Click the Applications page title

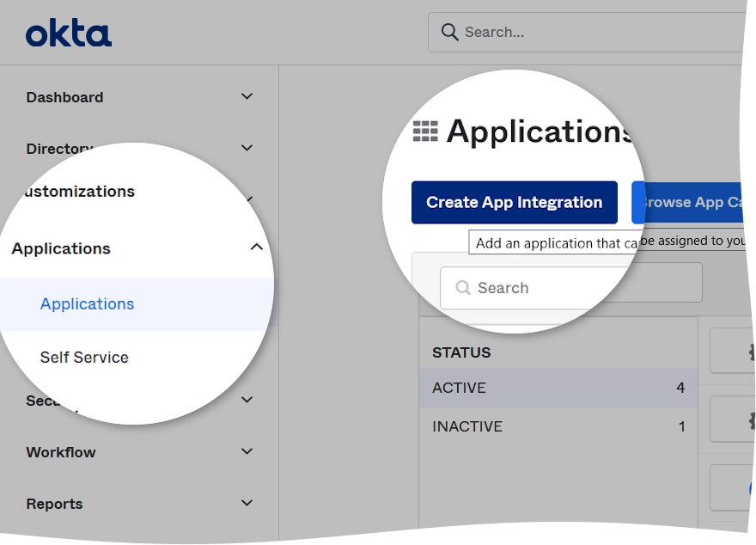click(x=540, y=132)
